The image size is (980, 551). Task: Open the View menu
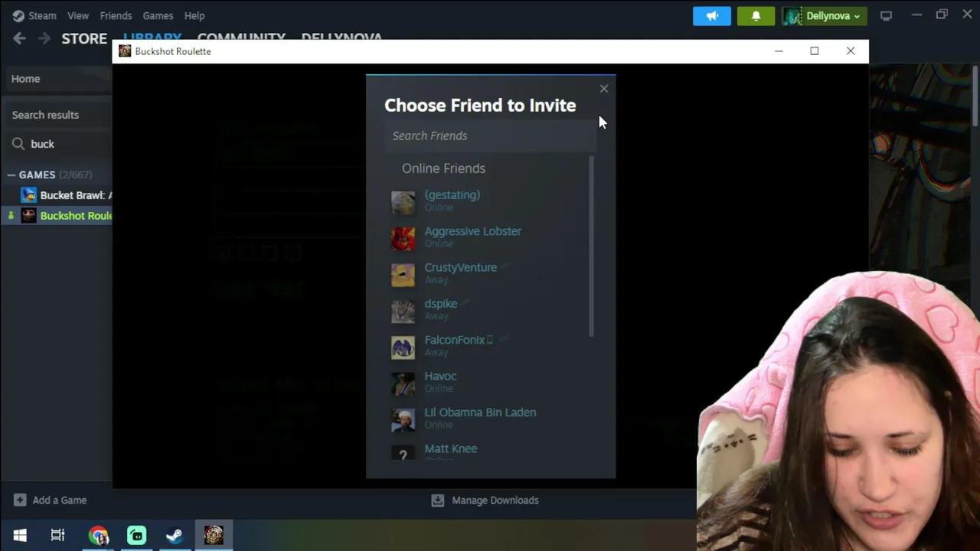(78, 15)
